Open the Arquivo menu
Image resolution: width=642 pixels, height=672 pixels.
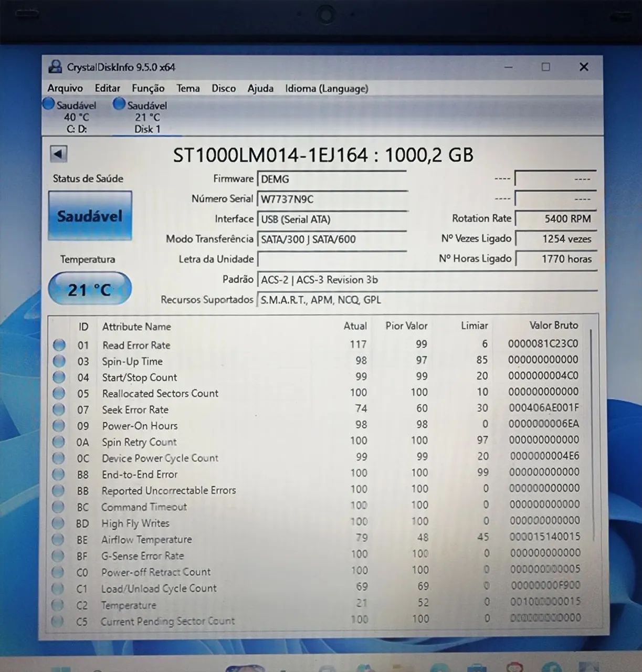(x=65, y=88)
